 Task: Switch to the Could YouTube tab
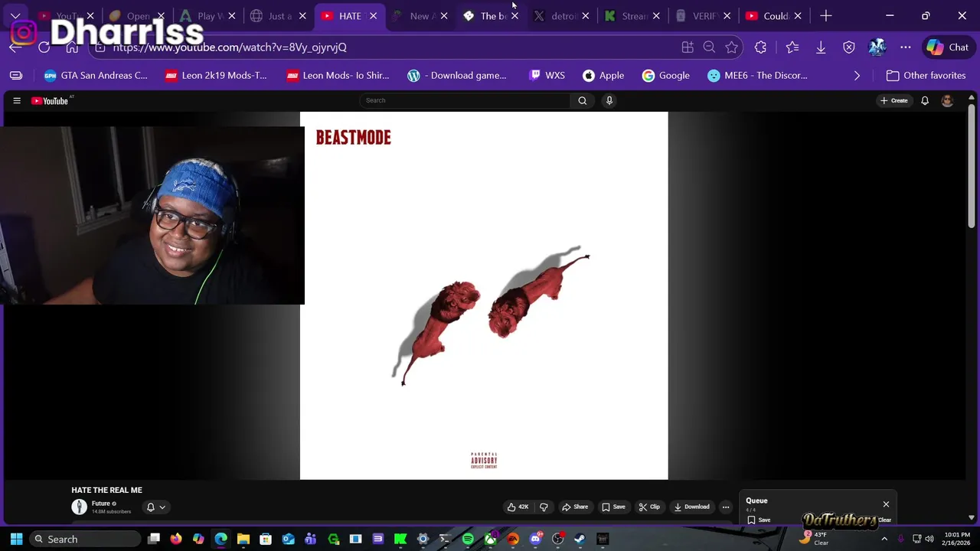click(773, 15)
